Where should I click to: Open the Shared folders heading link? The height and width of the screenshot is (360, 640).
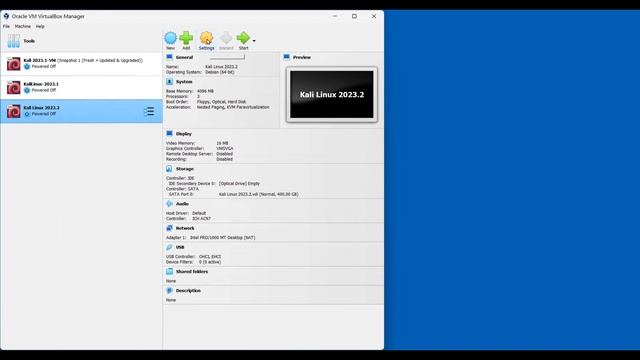192,272
